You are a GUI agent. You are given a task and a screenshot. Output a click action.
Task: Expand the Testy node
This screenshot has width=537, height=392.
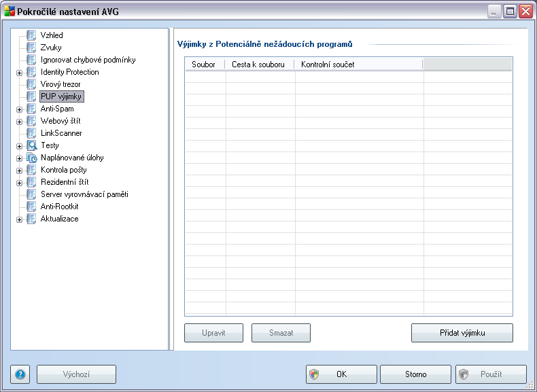click(19, 146)
